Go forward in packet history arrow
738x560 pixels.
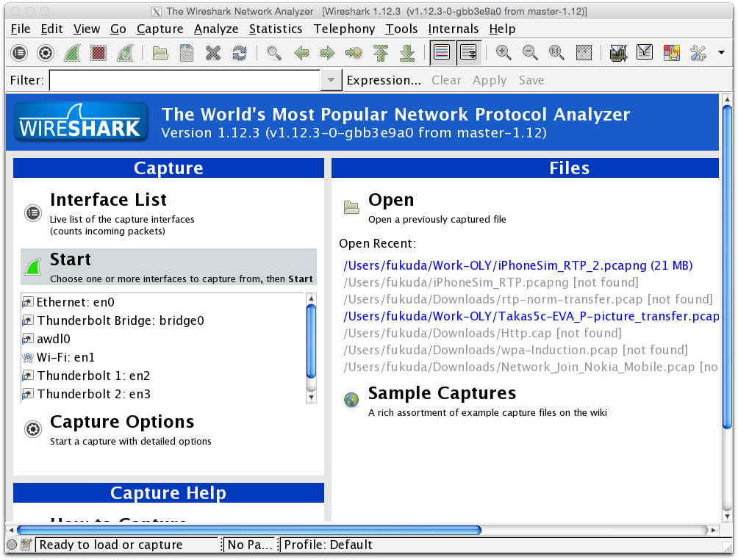(328, 53)
